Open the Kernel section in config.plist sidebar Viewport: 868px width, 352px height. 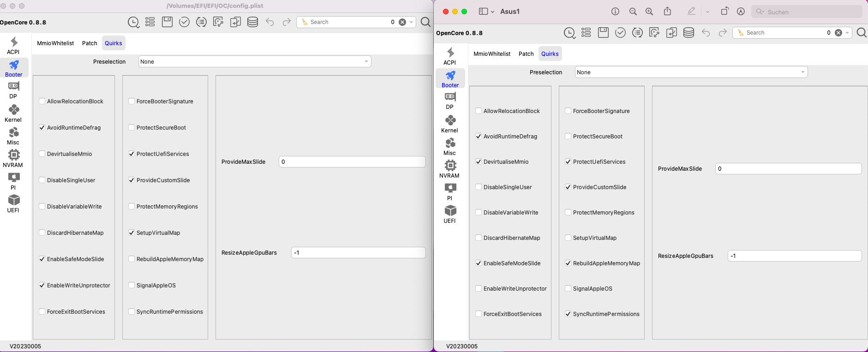click(x=13, y=113)
